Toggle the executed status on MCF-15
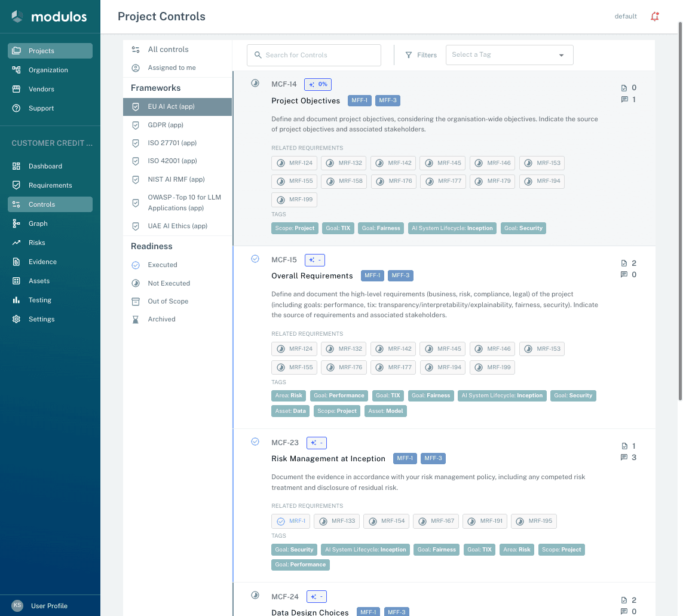Image resolution: width=683 pixels, height=616 pixels. 255,259
